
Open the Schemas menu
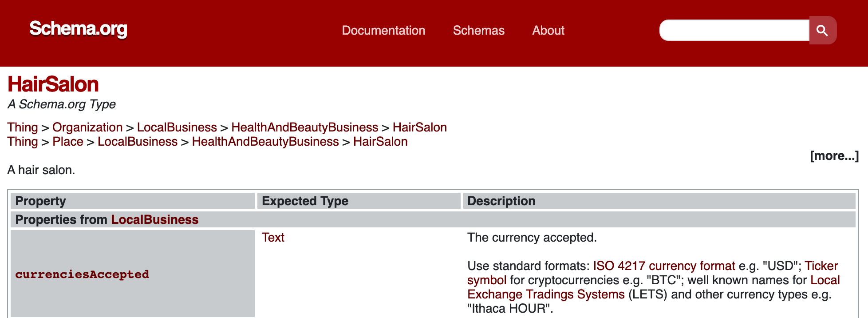478,30
